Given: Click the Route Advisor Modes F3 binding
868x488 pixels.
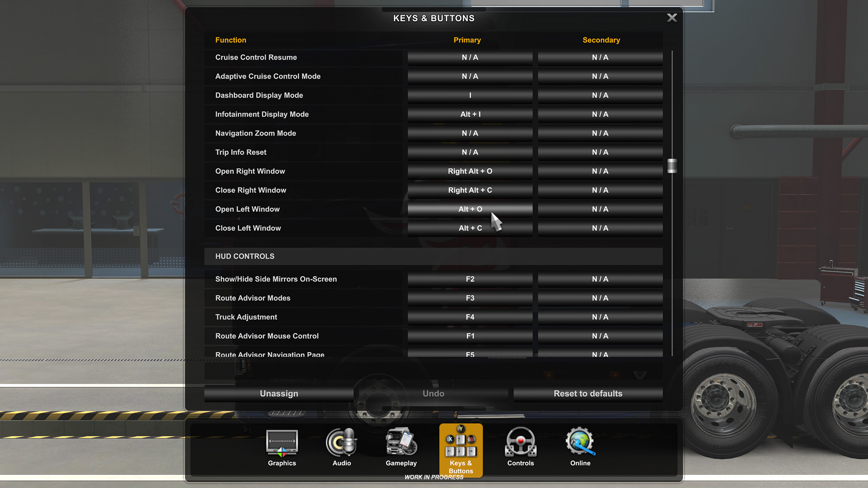Looking at the screenshot, I should 470,298.
